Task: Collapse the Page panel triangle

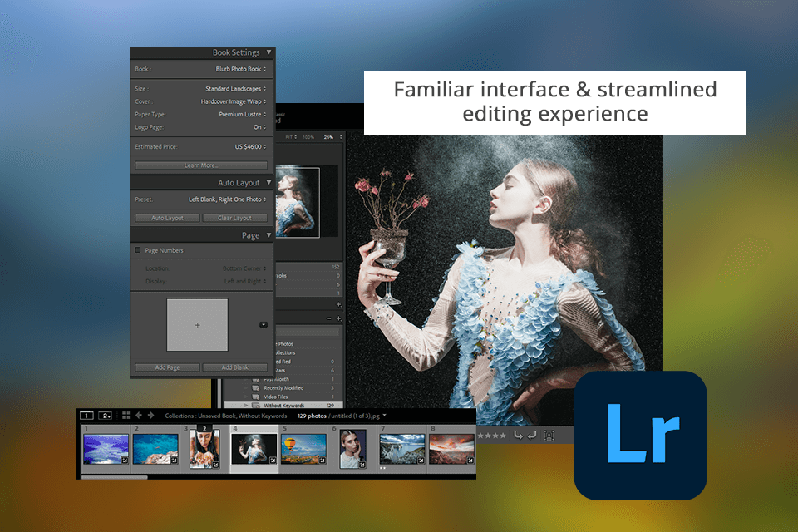Action: [x=268, y=235]
